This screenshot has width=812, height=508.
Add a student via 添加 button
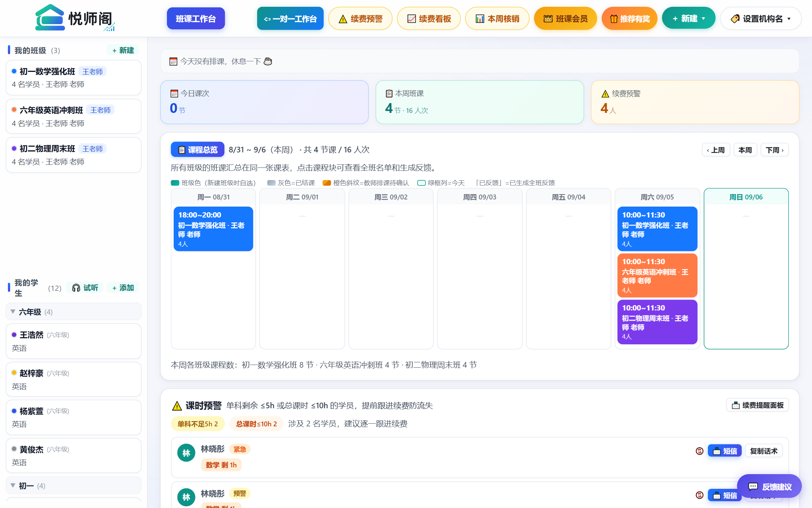click(123, 288)
